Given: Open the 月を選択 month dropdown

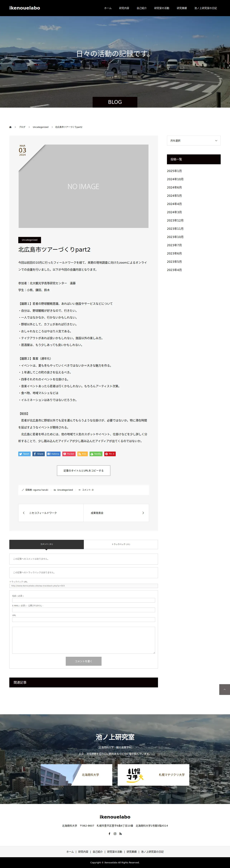Looking at the screenshot, I should pyautogui.click(x=194, y=140).
